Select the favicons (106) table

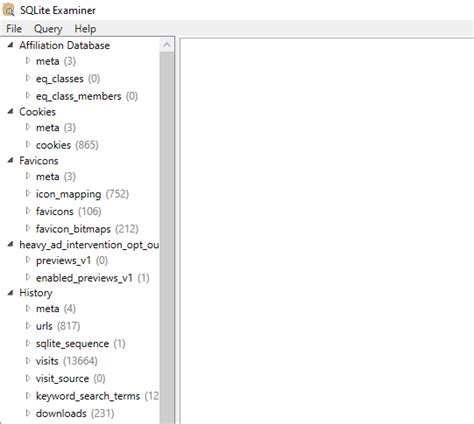pyautogui.click(x=68, y=211)
